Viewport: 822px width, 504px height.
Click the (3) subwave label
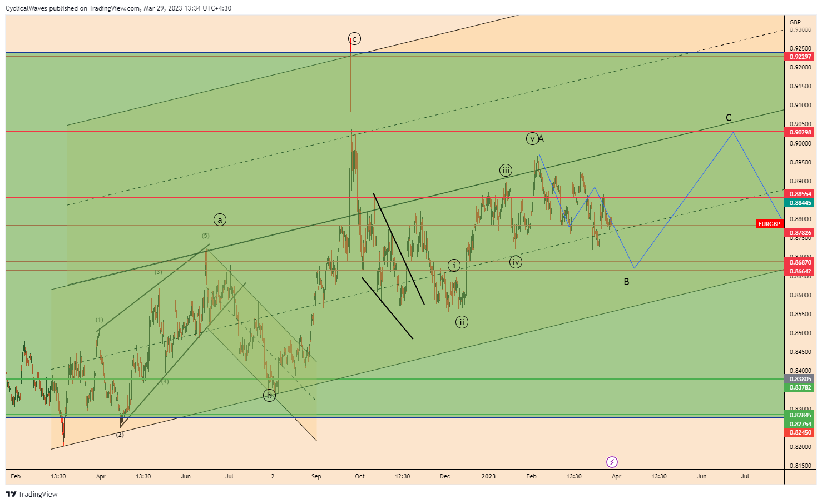[159, 272]
